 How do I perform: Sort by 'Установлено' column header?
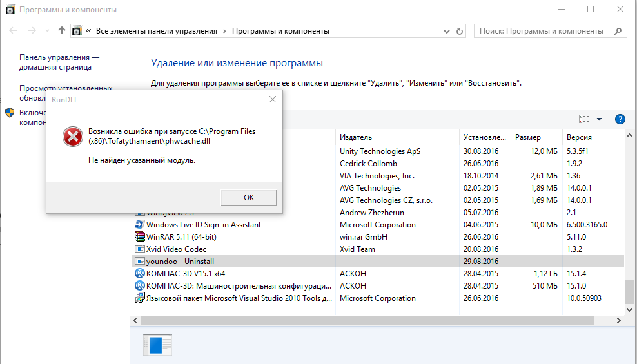point(485,137)
